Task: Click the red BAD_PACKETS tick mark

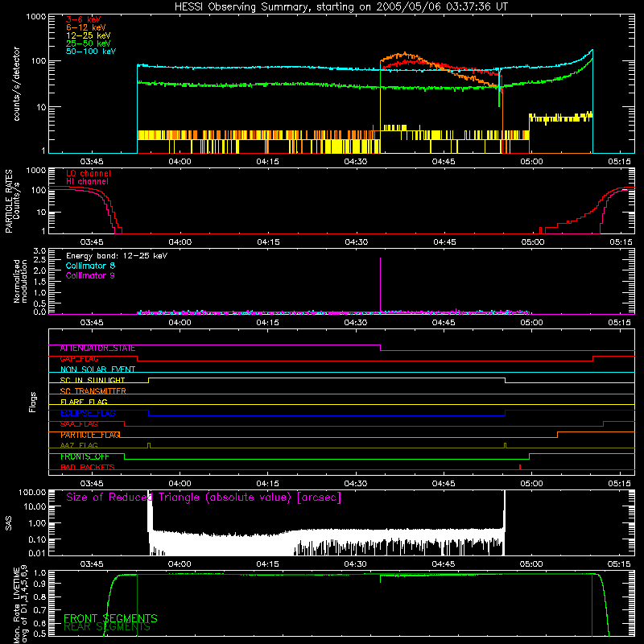Action: [x=520, y=467]
